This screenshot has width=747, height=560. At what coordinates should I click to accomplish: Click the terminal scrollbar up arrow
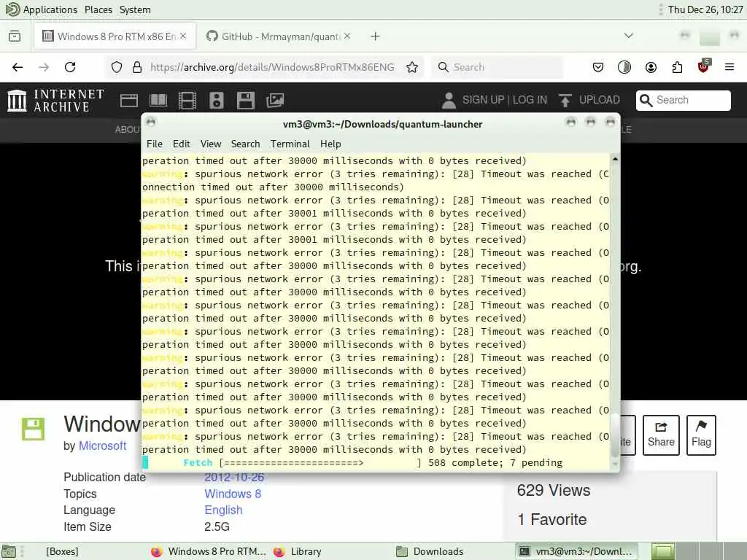point(615,159)
